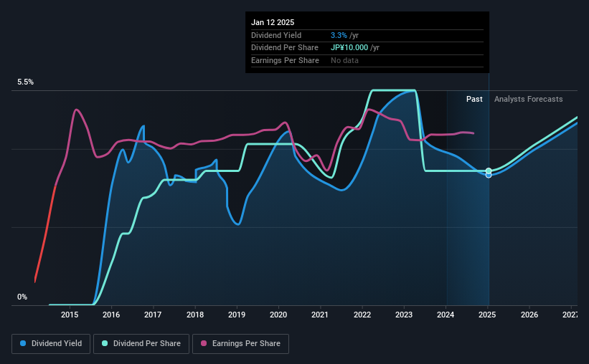Toggle the Dividend Per Share legend button

(x=141, y=344)
